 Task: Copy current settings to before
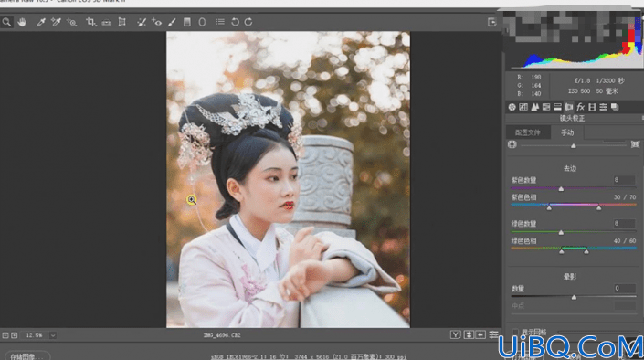pos(480,335)
